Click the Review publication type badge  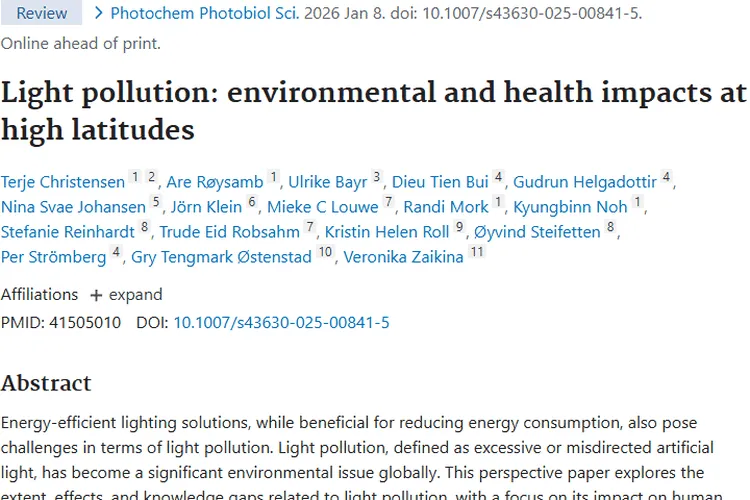coord(40,14)
